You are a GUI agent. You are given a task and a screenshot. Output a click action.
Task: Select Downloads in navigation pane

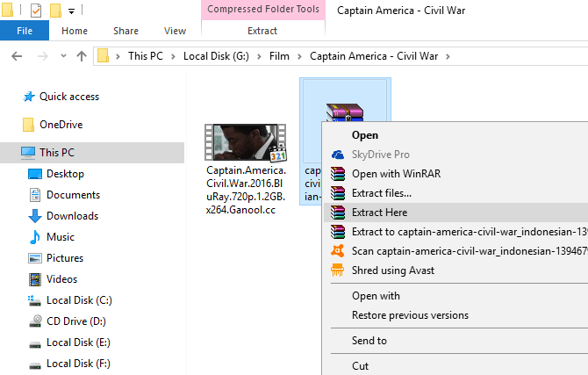point(72,216)
